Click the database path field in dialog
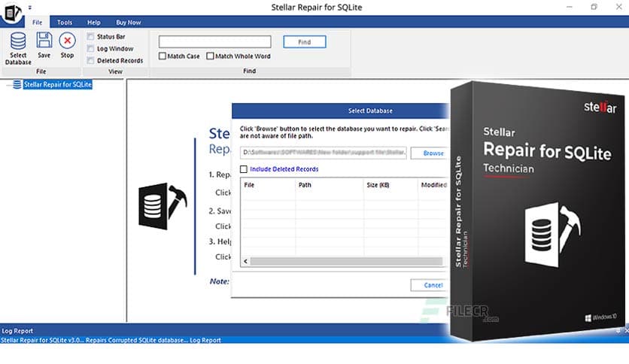The image size is (629, 364). pyautogui.click(x=324, y=153)
